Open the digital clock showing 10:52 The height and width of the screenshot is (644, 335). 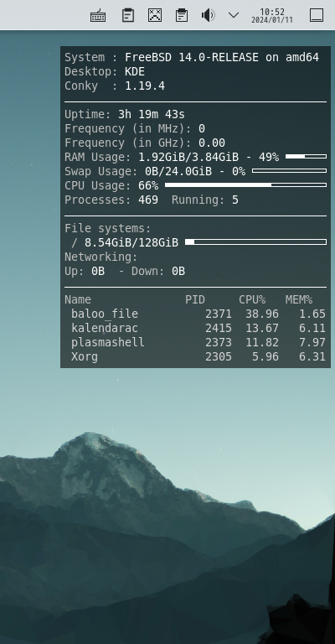pos(272,12)
